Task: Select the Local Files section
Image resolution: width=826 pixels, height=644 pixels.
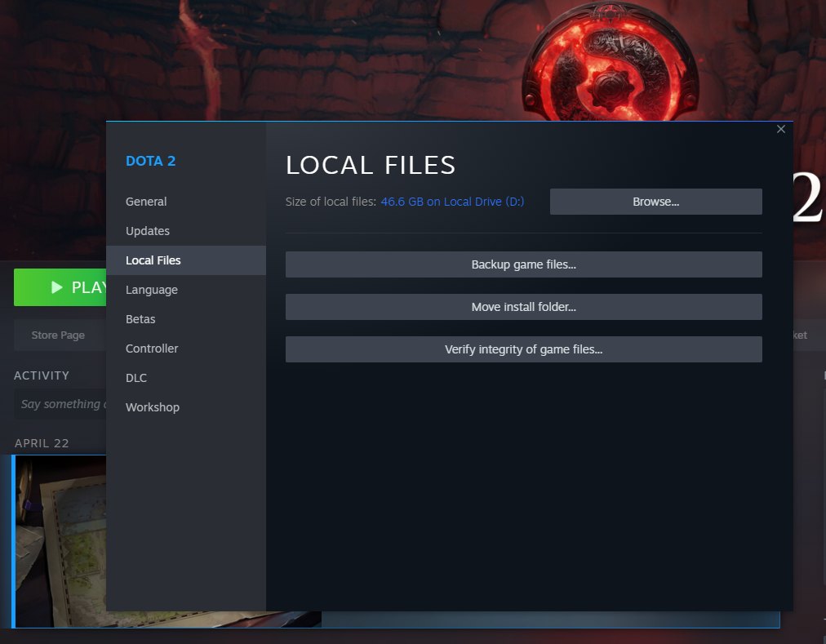Action: (x=186, y=260)
